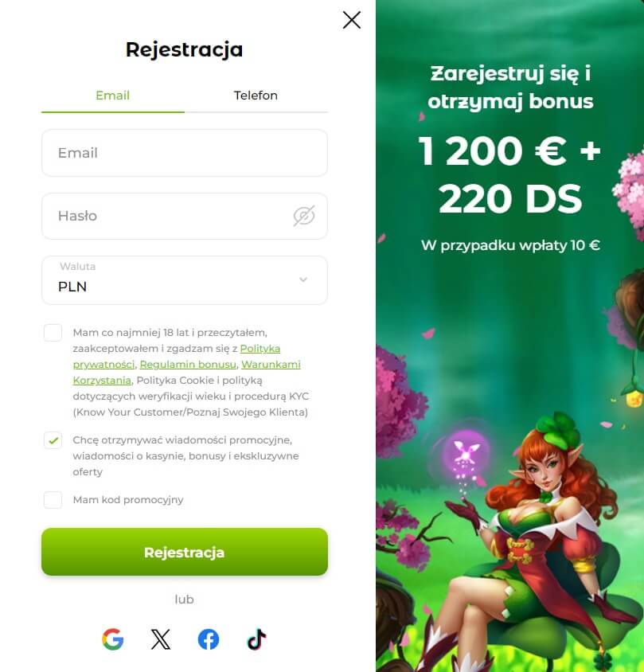Open the Waluta currency dropdown
This screenshot has height=672, width=644.
pos(185,280)
